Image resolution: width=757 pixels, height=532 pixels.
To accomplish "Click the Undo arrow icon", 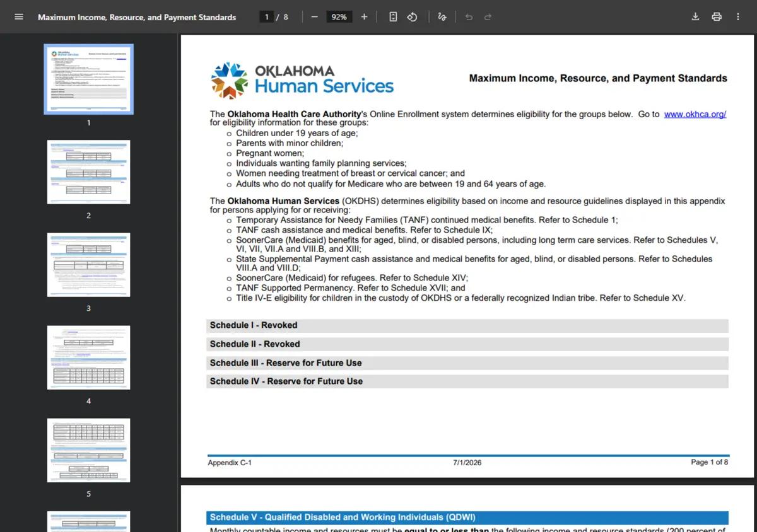I will (x=469, y=17).
